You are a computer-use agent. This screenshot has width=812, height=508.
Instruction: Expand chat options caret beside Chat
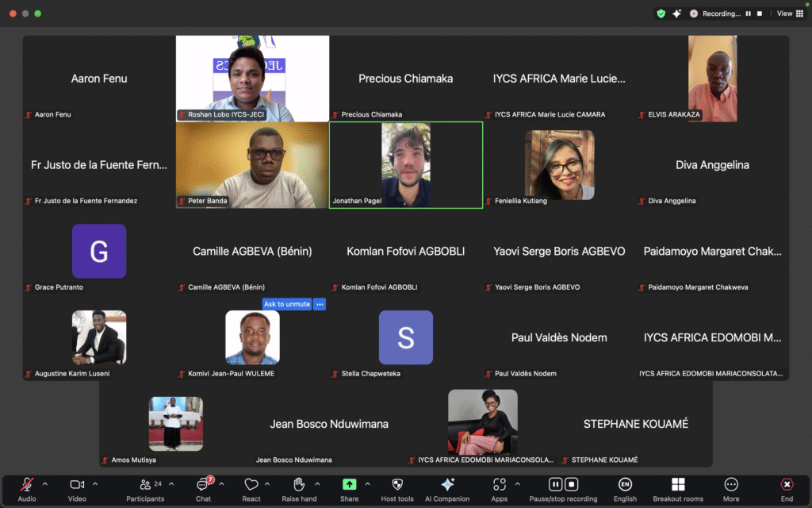click(x=222, y=484)
